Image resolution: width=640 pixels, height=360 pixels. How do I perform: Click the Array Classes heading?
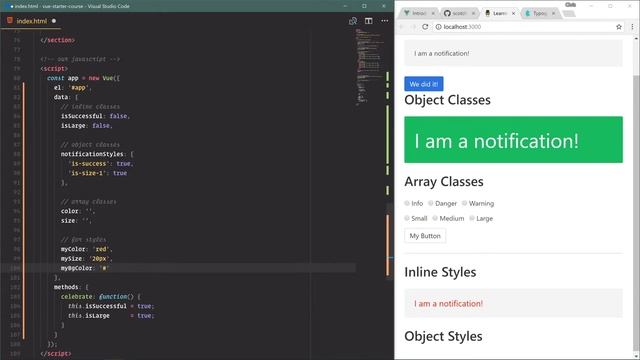444,182
